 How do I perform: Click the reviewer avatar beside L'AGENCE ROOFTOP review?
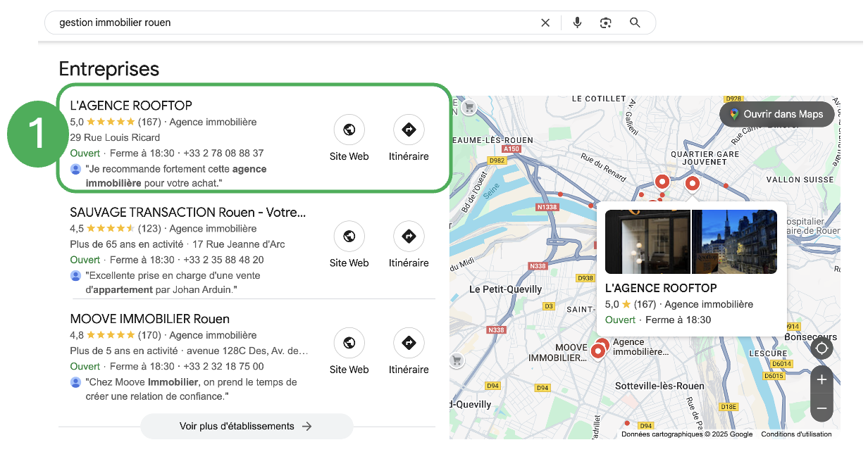[76, 170]
